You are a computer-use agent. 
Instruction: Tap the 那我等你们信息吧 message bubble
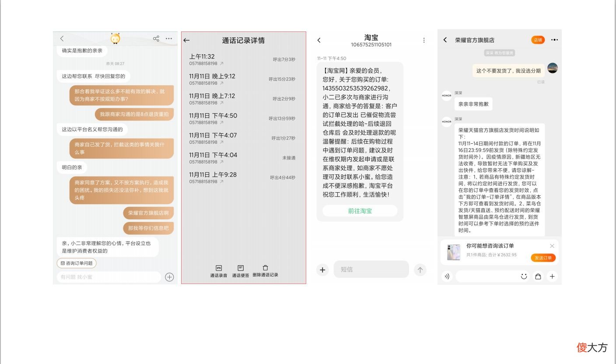pyautogui.click(x=148, y=228)
